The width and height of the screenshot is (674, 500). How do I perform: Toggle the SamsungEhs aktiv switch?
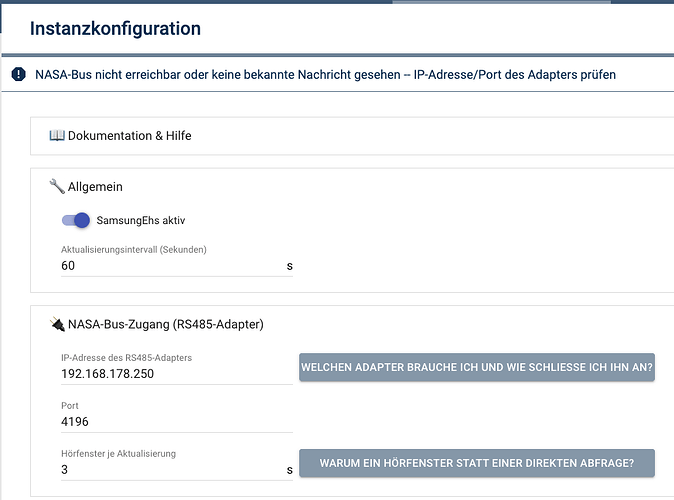point(76,220)
